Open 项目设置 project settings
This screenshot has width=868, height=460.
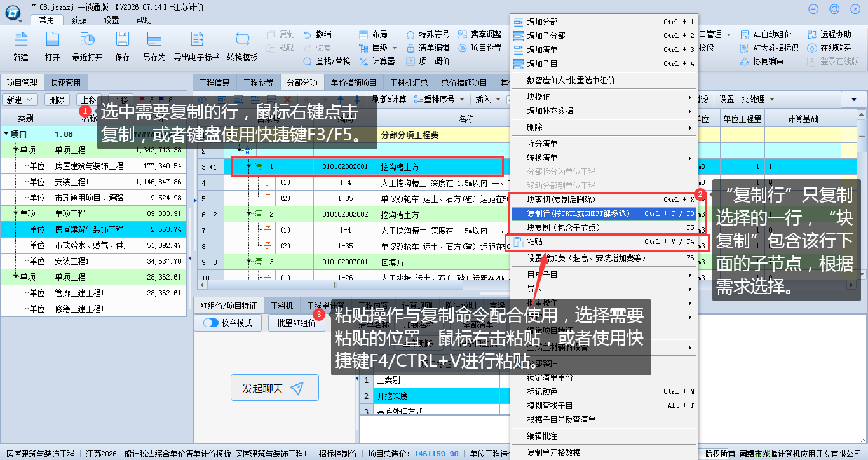click(x=480, y=48)
